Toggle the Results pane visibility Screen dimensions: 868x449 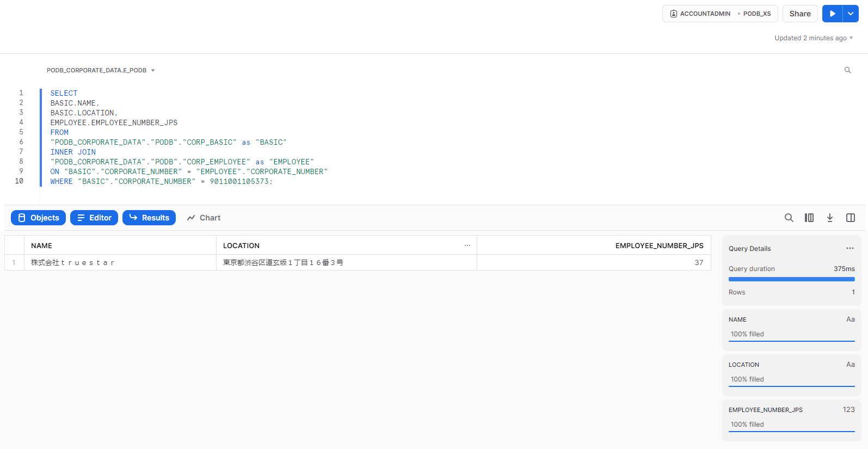[x=149, y=218]
